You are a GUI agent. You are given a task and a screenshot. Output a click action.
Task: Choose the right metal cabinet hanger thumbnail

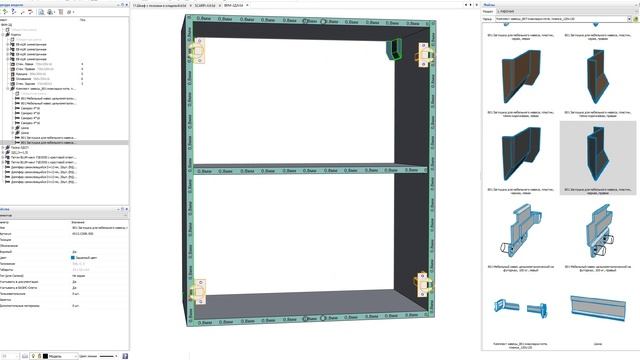click(x=598, y=231)
